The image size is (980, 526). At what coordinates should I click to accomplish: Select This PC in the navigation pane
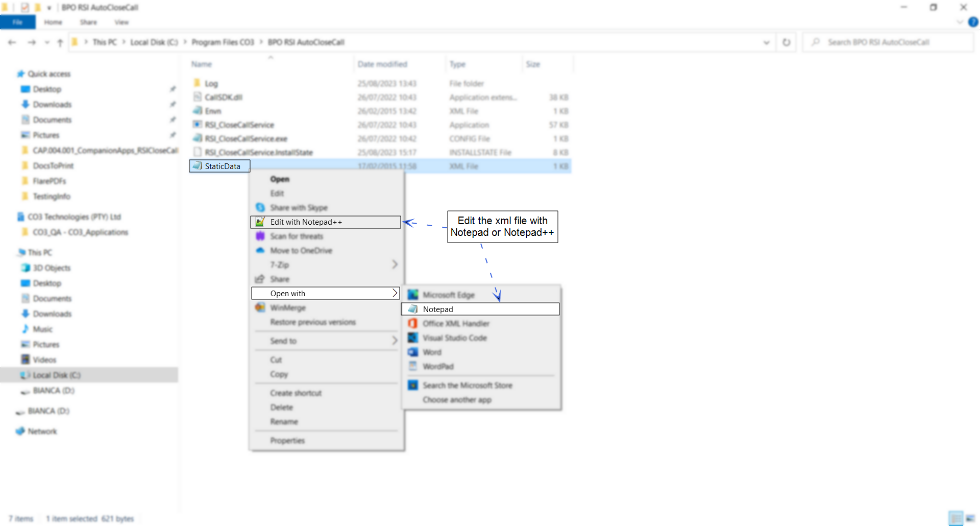point(40,252)
